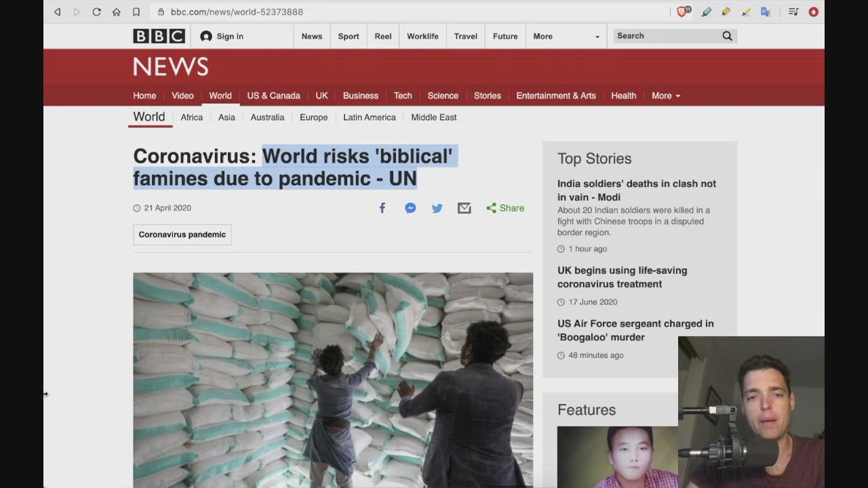Share the article on Facebook
This screenshot has width=868, height=488.
[382, 208]
